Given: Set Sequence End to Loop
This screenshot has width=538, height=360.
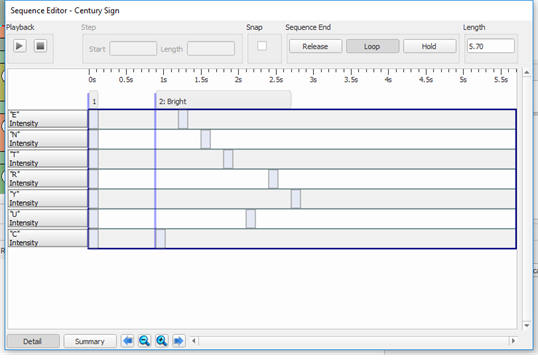Looking at the screenshot, I should [x=372, y=46].
